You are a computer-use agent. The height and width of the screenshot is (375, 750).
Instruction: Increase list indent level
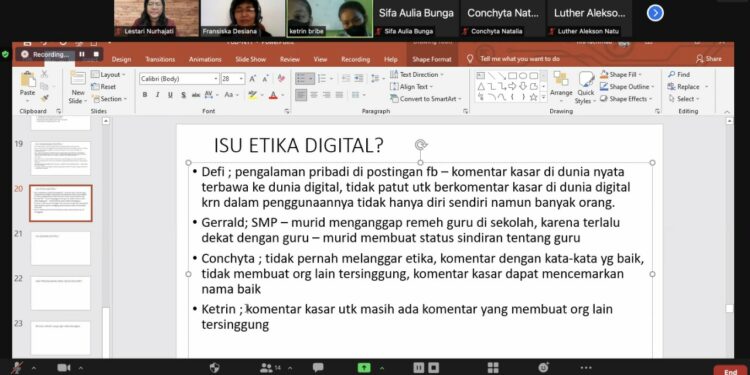(x=359, y=78)
